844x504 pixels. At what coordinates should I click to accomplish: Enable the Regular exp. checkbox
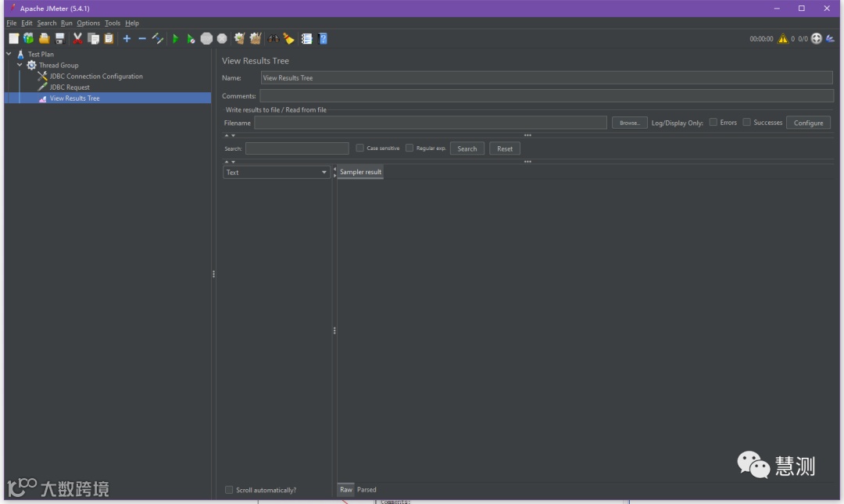[409, 148]
